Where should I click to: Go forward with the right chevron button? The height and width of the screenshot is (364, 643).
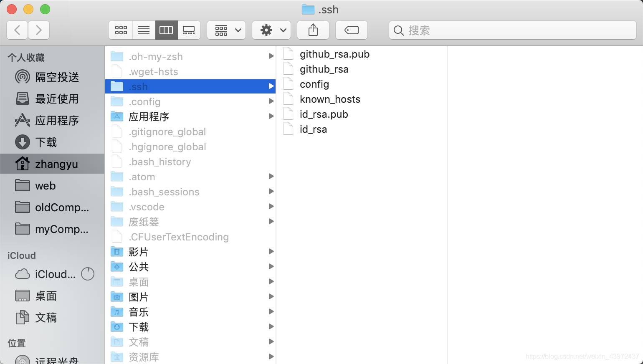39,30
